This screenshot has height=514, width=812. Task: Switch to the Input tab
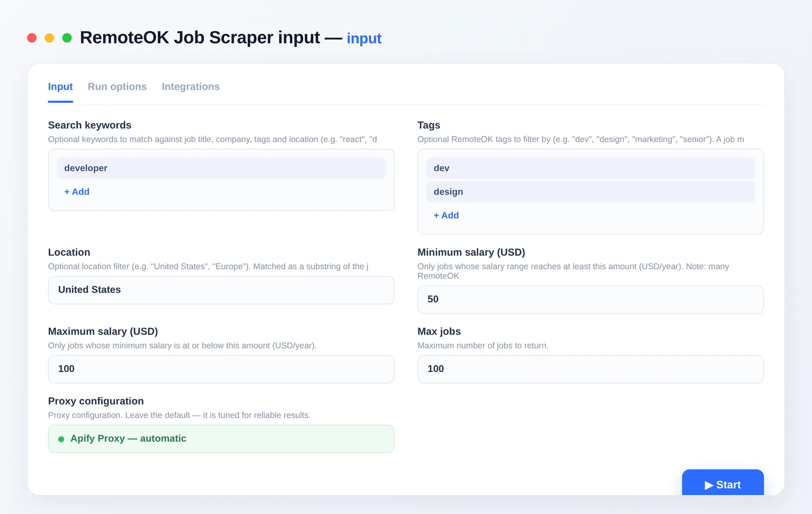60,87
